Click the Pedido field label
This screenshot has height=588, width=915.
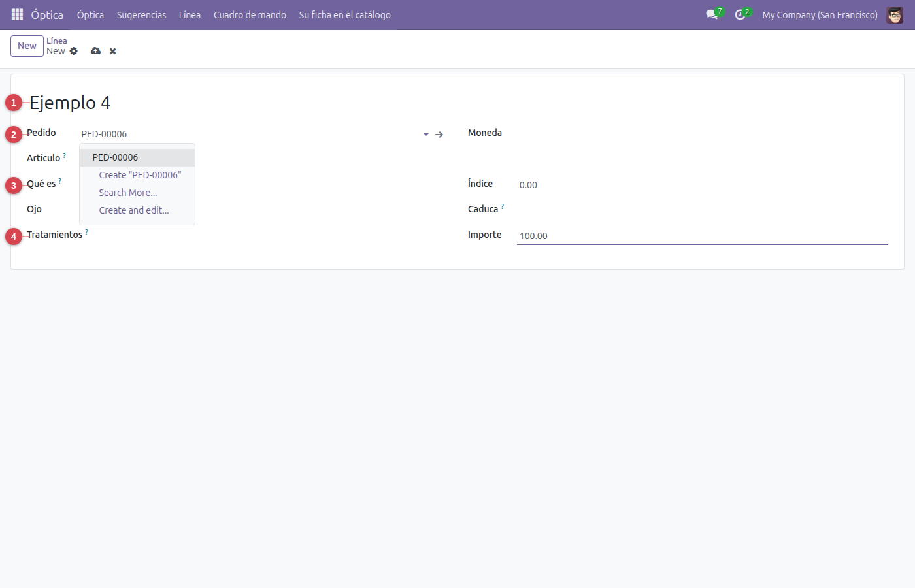coord(41,133)
